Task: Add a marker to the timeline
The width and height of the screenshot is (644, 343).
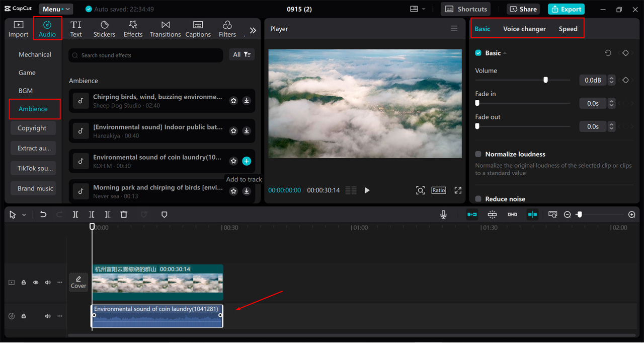Action: coord(164,215)
